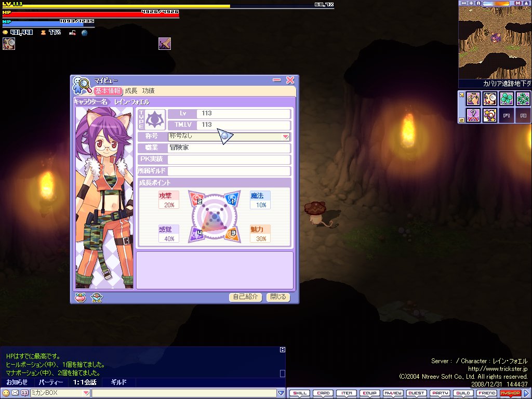Screen dimensions: 532x399
Task: Use the multi-clover quickslot icon
Action: point(523,99)
